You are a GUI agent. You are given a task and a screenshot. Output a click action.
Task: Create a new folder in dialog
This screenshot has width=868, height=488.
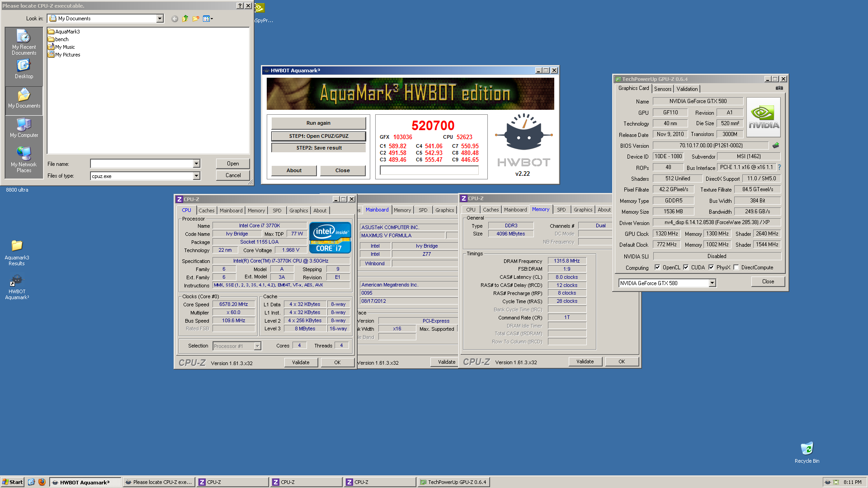pyautogui.click(x=196, y=19)
